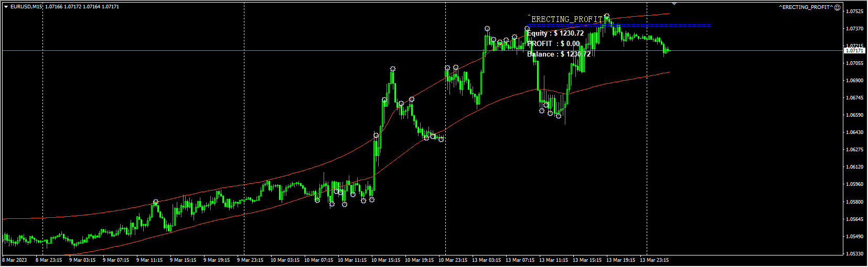This screenshot has height=267, width=868.
Task: Click the 1.07055 price axis label
Action: coord(855,63)
